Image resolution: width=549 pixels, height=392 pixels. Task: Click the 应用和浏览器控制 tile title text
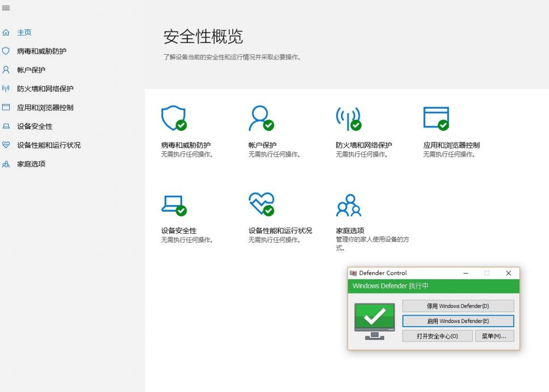(451, 145)
